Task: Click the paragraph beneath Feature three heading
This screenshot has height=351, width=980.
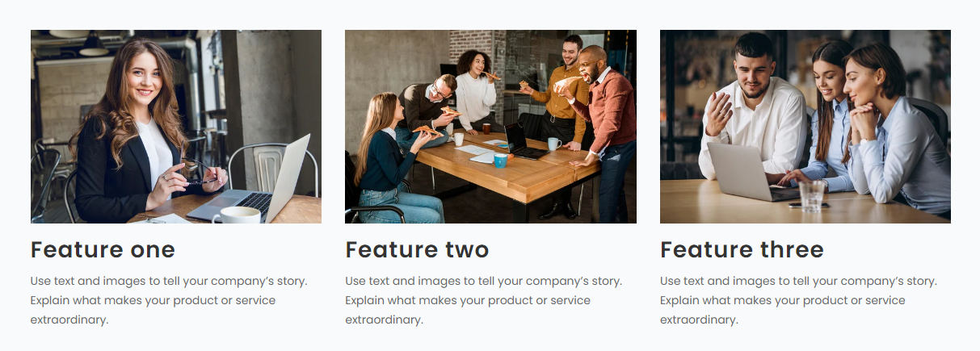Action: pyautogui.click(x=798, y=300)
